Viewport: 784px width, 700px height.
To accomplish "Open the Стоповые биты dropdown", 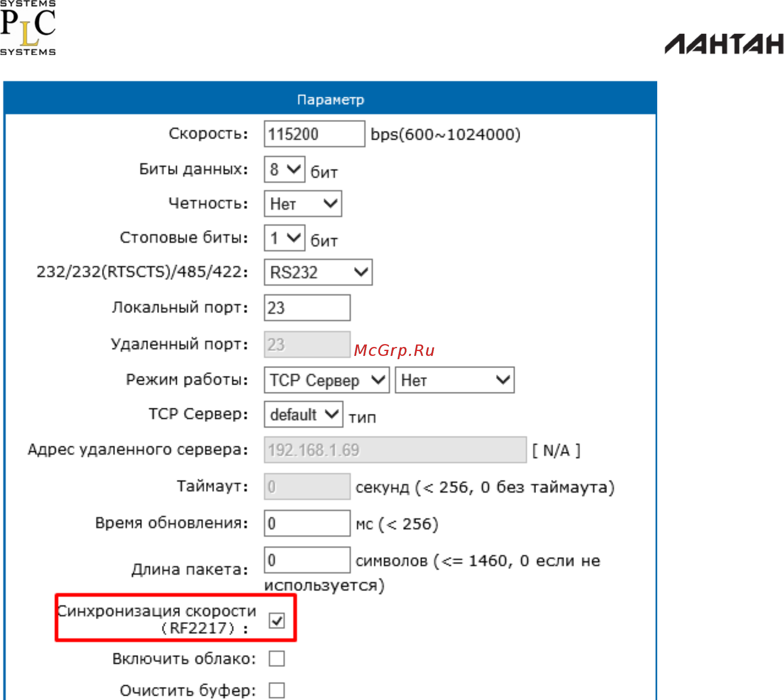I will pos(285,238).
